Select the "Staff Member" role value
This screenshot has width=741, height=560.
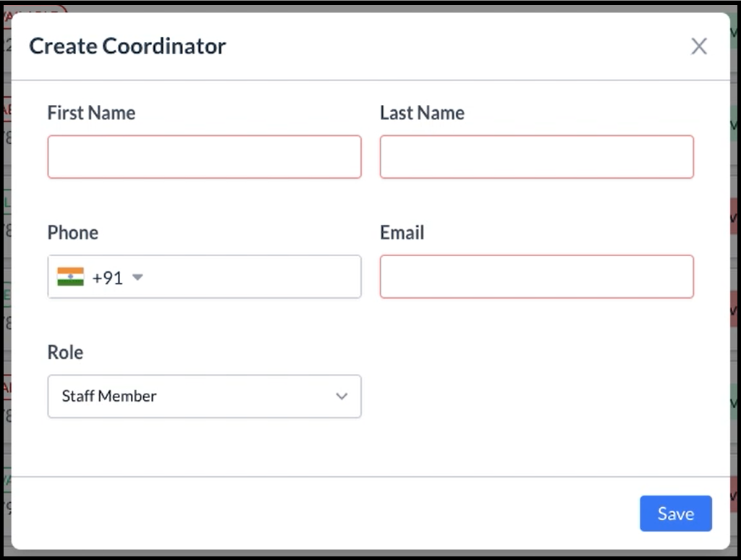point(109,396)
